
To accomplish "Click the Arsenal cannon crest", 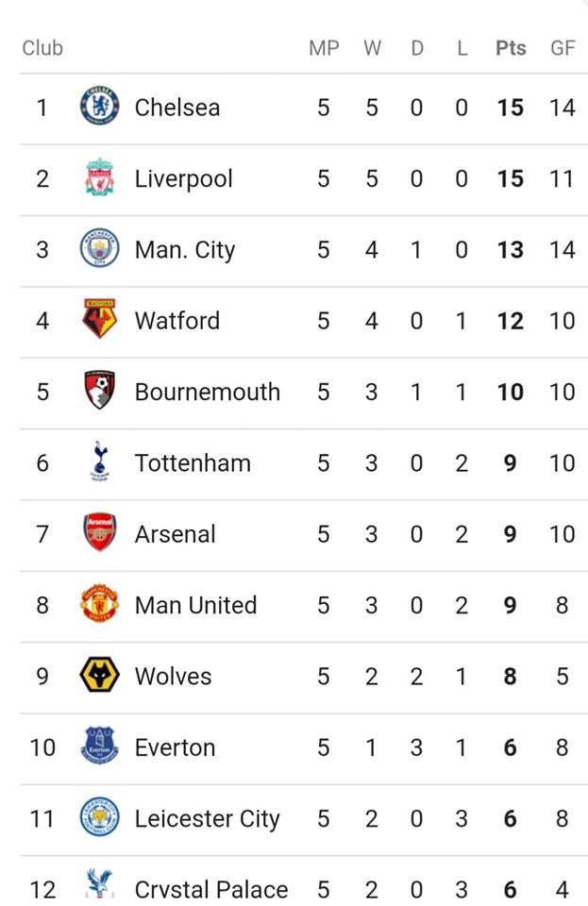I will click(x=99, y=532).
